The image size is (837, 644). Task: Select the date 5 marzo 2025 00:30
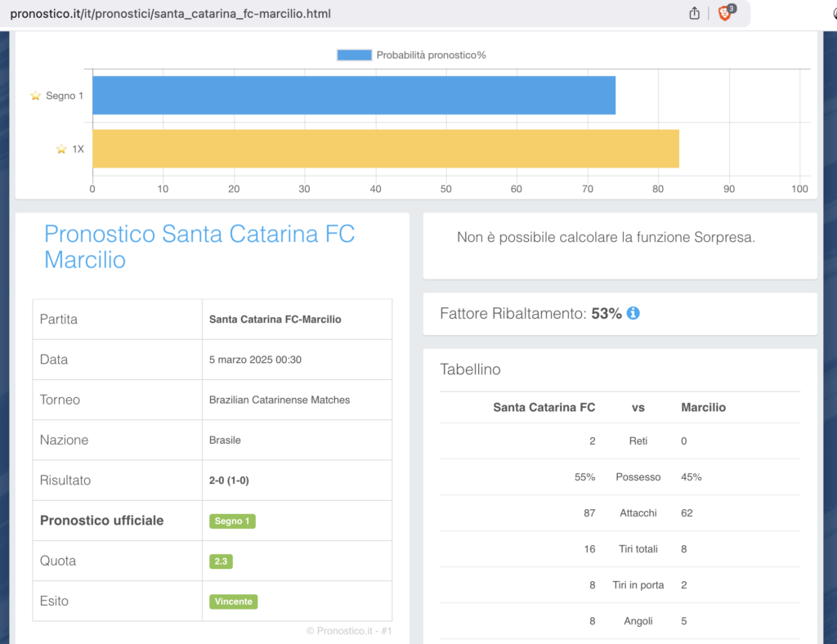(x=255, y=360)
